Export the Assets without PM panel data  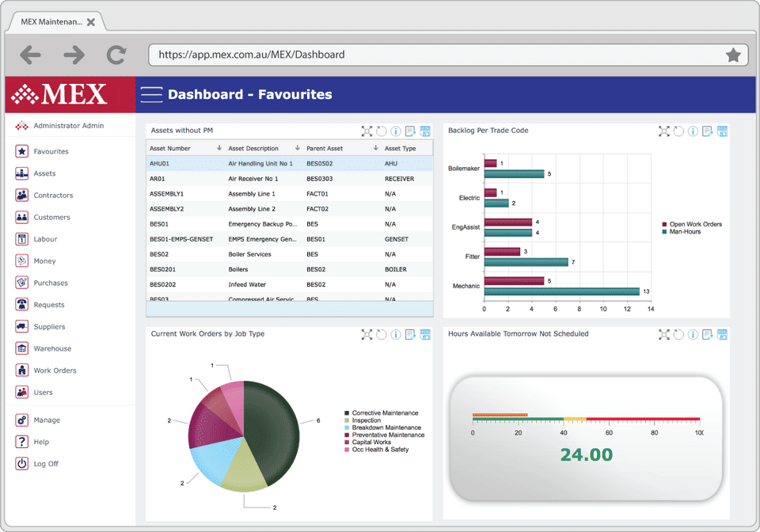click(425, 131)
